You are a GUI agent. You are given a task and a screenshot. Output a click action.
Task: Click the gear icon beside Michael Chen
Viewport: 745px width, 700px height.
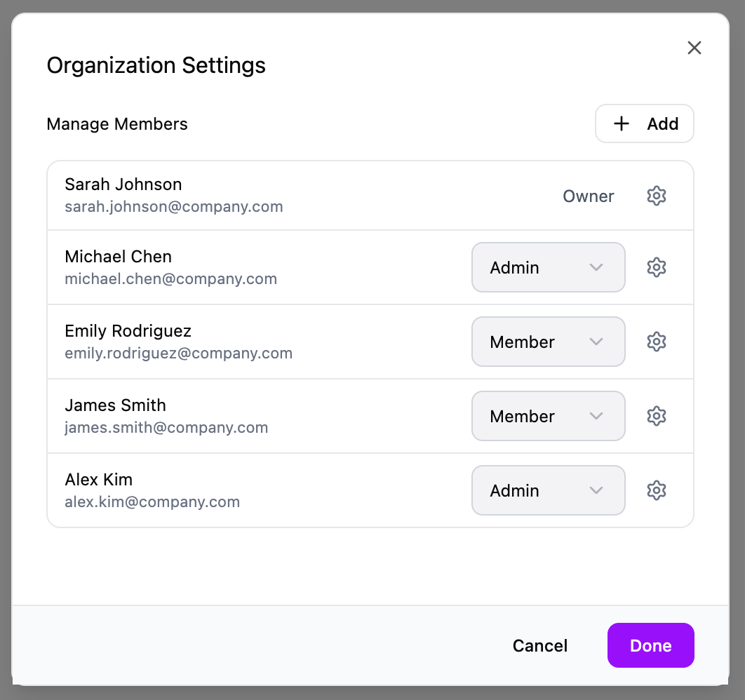click(656, 267)
